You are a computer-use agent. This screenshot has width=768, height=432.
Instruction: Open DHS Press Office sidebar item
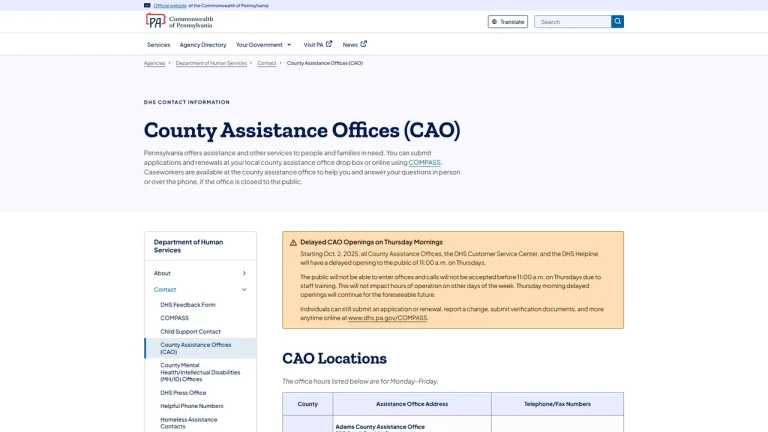tap(183, 393)
